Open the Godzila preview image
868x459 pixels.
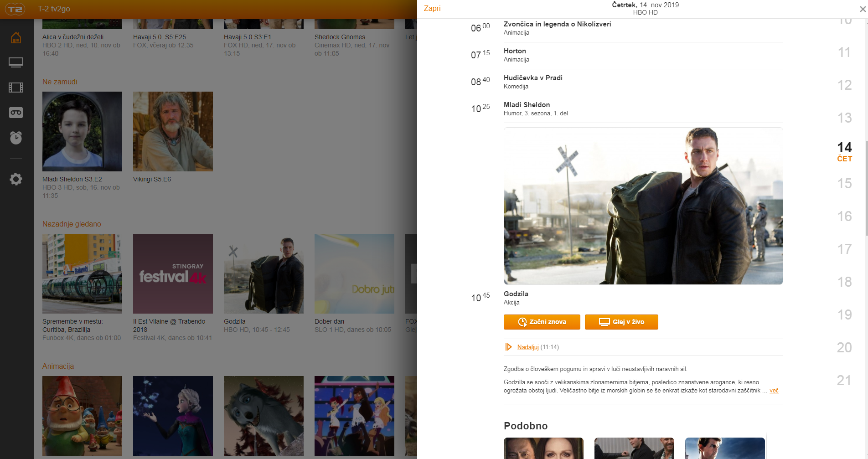tap(643, 206)
